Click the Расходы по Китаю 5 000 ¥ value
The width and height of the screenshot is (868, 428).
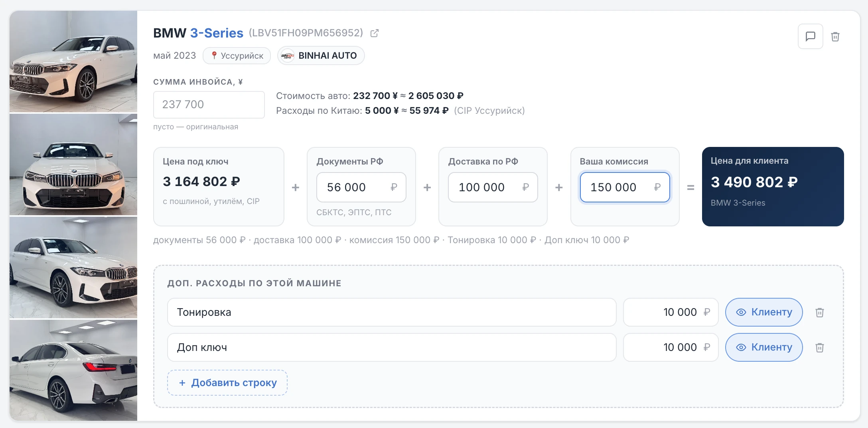coord(382,111)
